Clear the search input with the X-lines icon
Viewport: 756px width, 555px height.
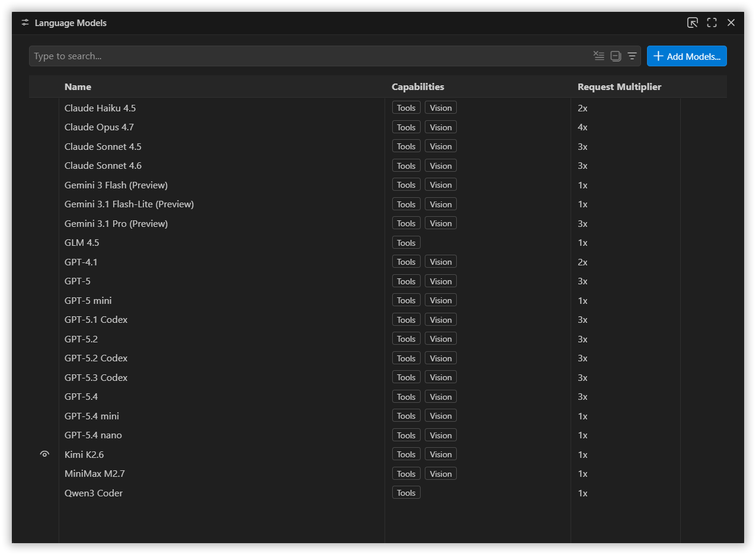click(x=599, y=56)
